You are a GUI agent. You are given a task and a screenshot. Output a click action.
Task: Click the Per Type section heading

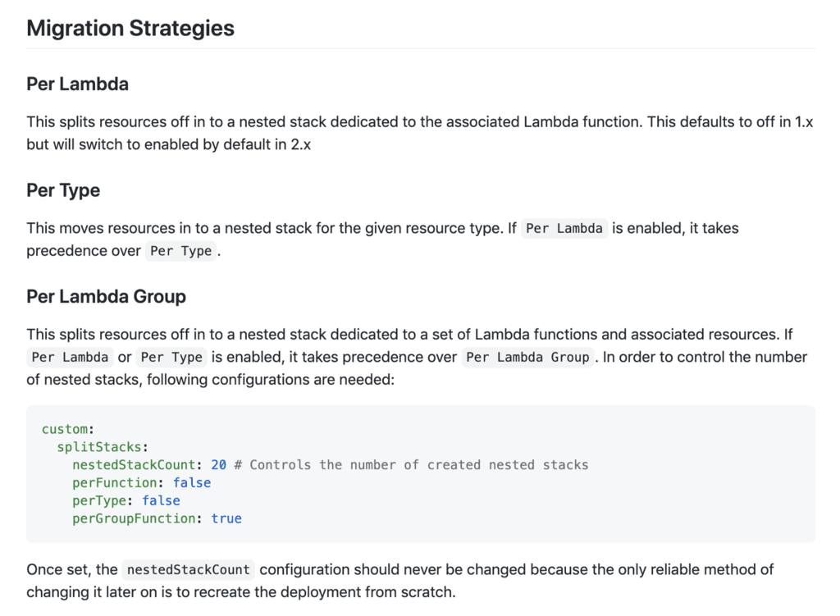63,190
